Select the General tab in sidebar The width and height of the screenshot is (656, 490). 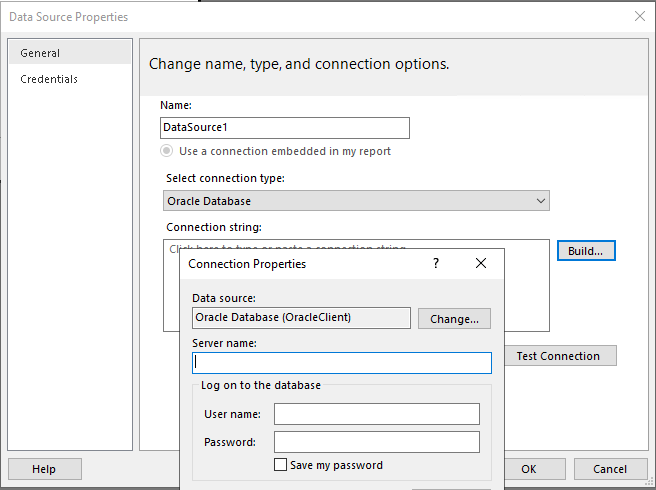point(70,53)
